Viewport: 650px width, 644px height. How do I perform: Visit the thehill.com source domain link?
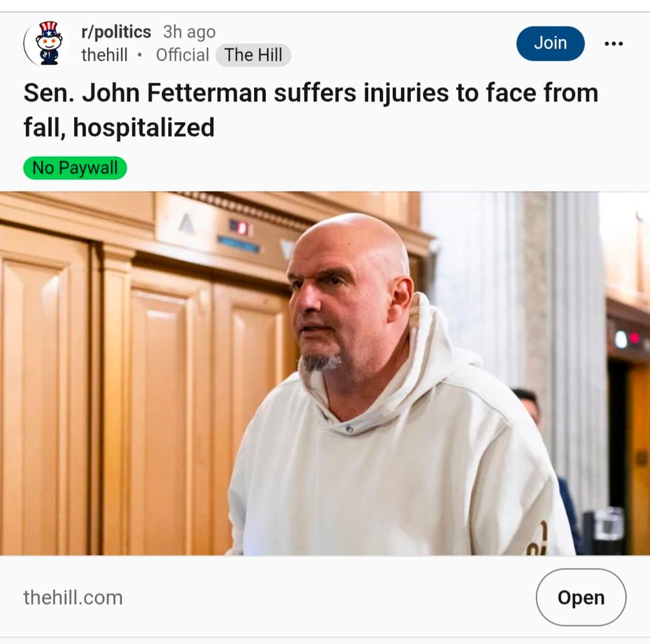[73, 598]
